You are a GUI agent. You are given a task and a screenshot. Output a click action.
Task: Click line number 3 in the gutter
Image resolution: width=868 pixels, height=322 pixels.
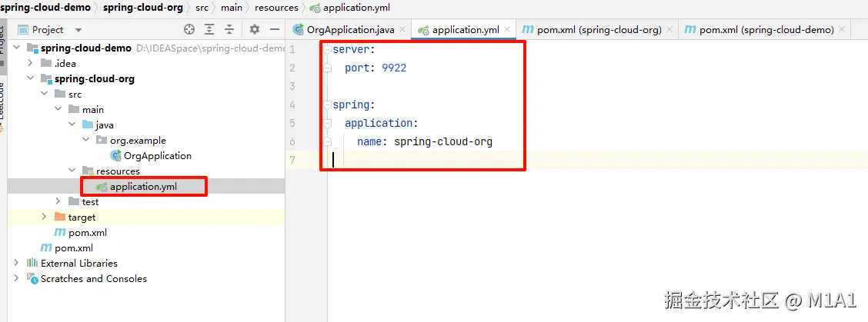tap(292, 86)
